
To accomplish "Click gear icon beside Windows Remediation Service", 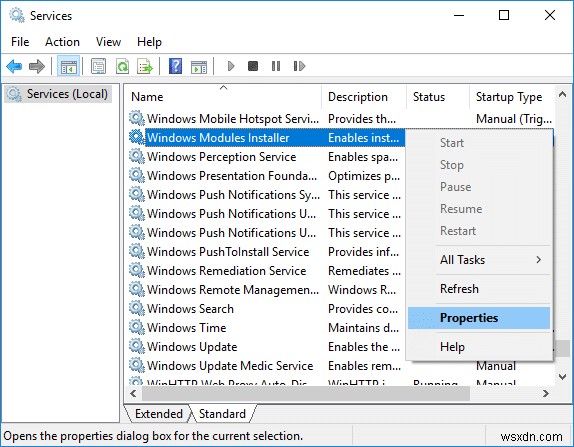I will (137, 271).
